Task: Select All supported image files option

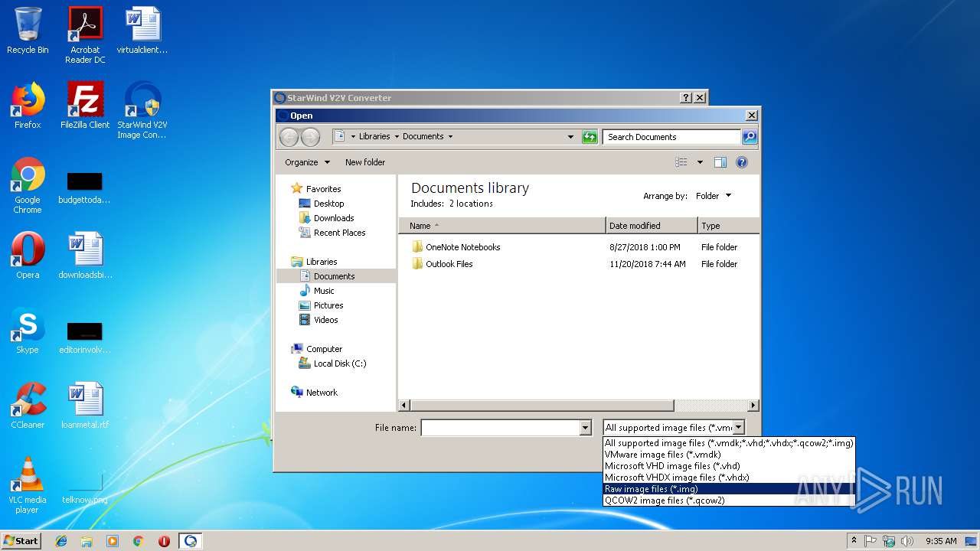Action: [x=729, y=443]
